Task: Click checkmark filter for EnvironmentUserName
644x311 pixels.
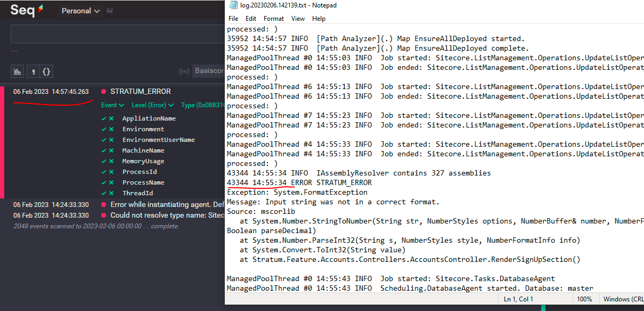Action: 104,140
